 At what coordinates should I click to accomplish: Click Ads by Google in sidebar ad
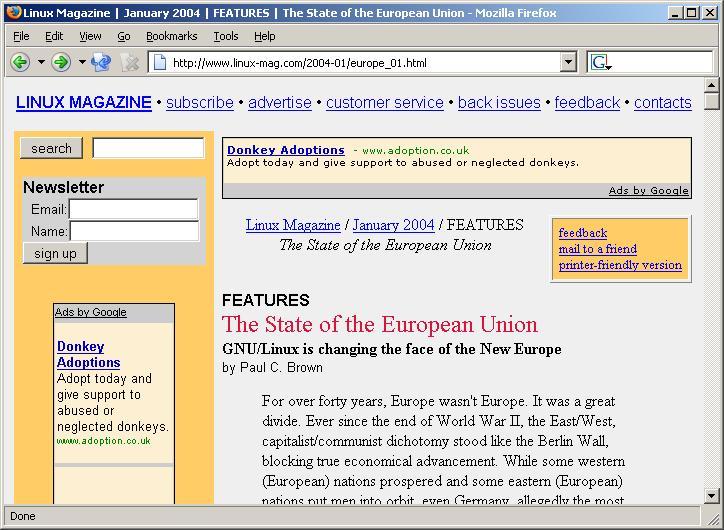coord(90,312)
